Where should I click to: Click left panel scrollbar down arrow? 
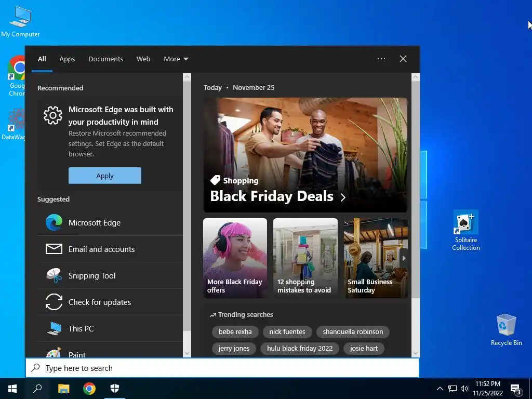[187, 353]
